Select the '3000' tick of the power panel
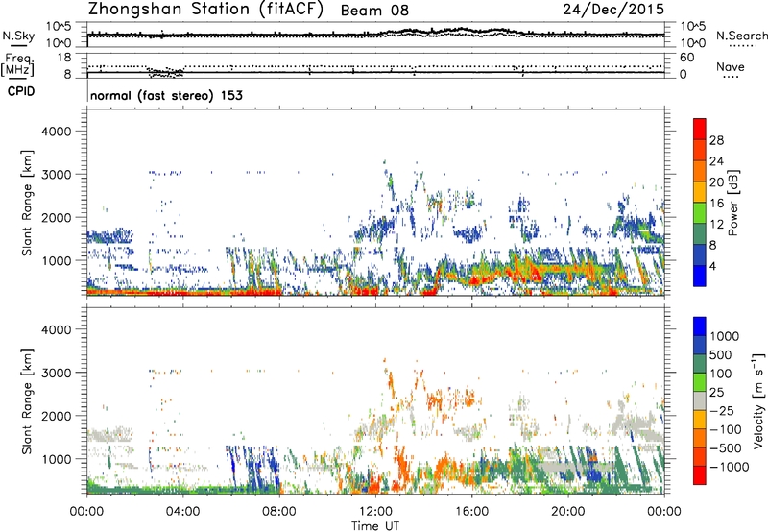768x532 pixels. (56, 175)
